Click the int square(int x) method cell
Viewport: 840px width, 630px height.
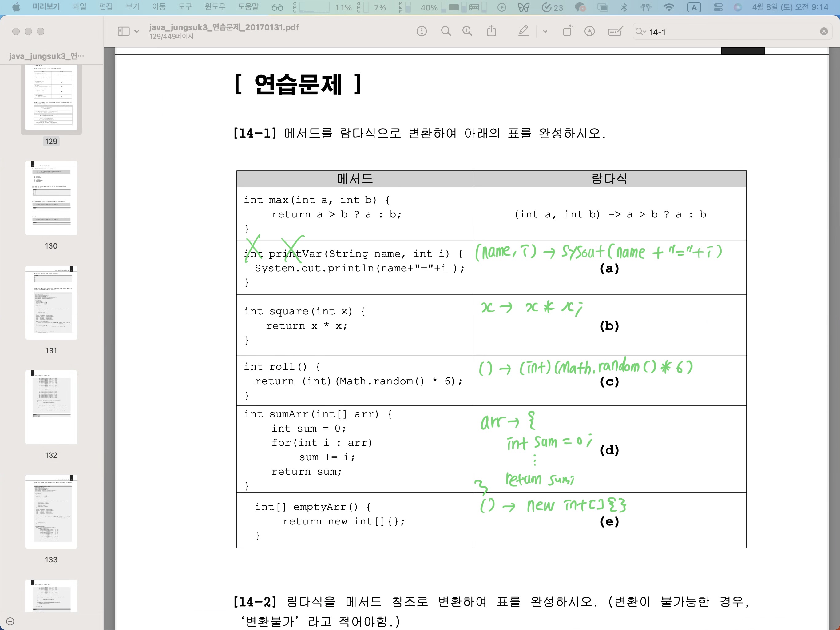pyautogui.click(x=355, y=325)
